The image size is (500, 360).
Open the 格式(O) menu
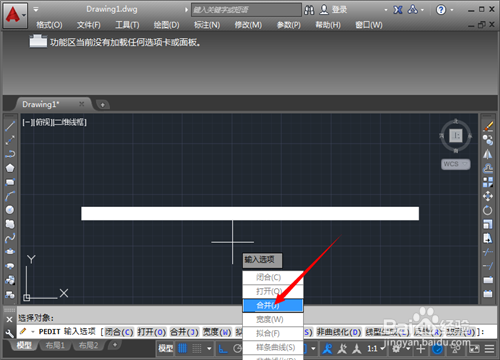[x=49, y=25]
